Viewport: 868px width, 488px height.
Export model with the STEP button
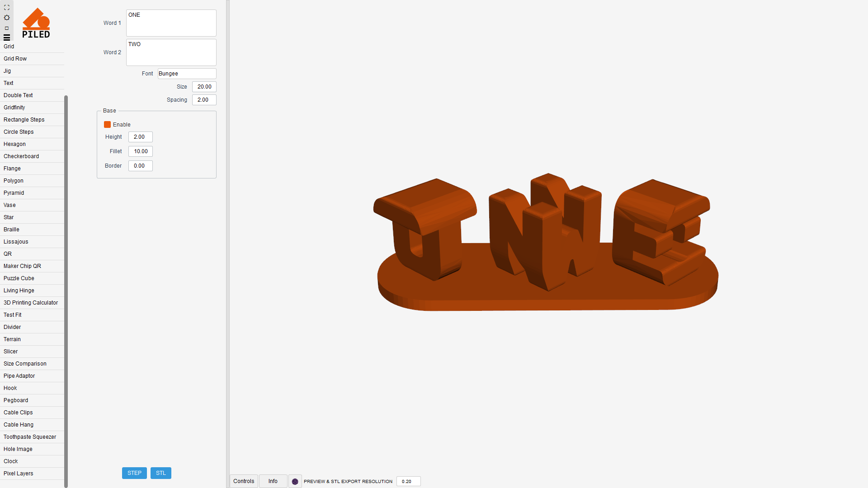tap(134, 473)
